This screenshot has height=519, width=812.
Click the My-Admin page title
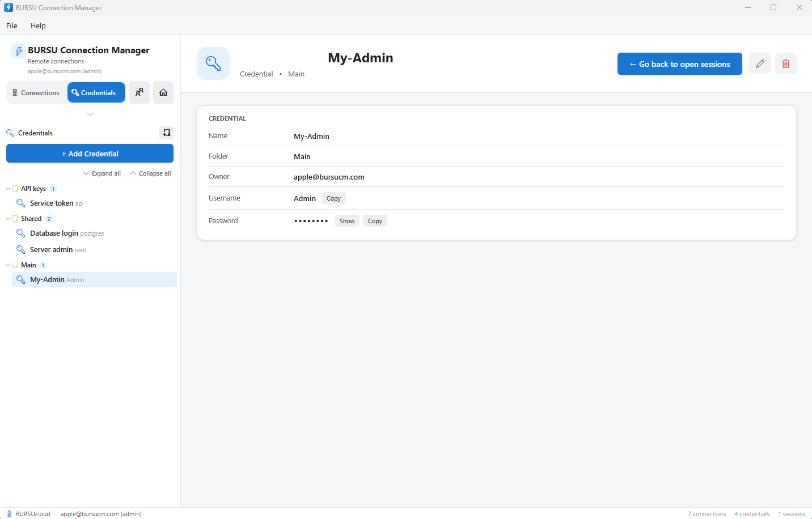click(361, 58)
